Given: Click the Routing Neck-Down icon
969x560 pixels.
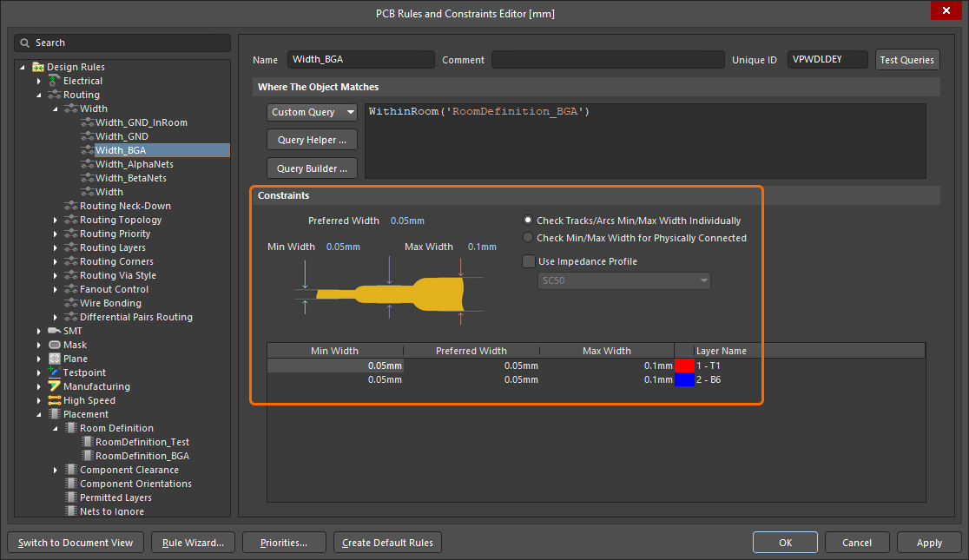Looking at the screenshot, I should click(x=71, y=206).
